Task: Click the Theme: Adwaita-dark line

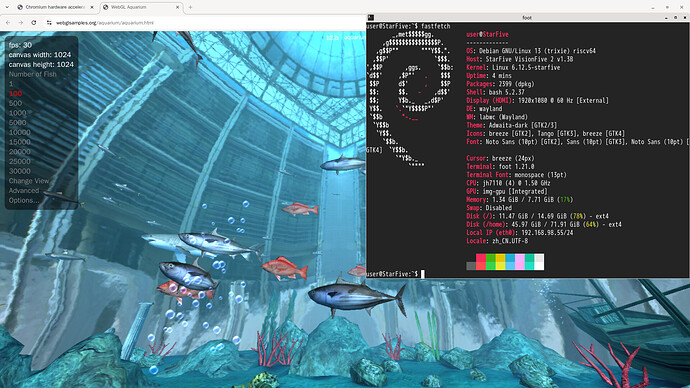Action: pos(512,125)
